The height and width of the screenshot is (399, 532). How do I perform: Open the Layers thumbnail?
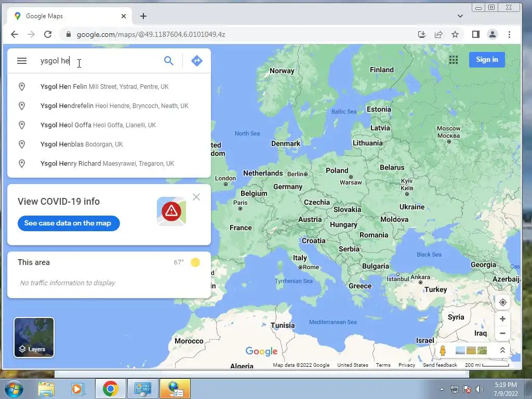click(34, 337)
